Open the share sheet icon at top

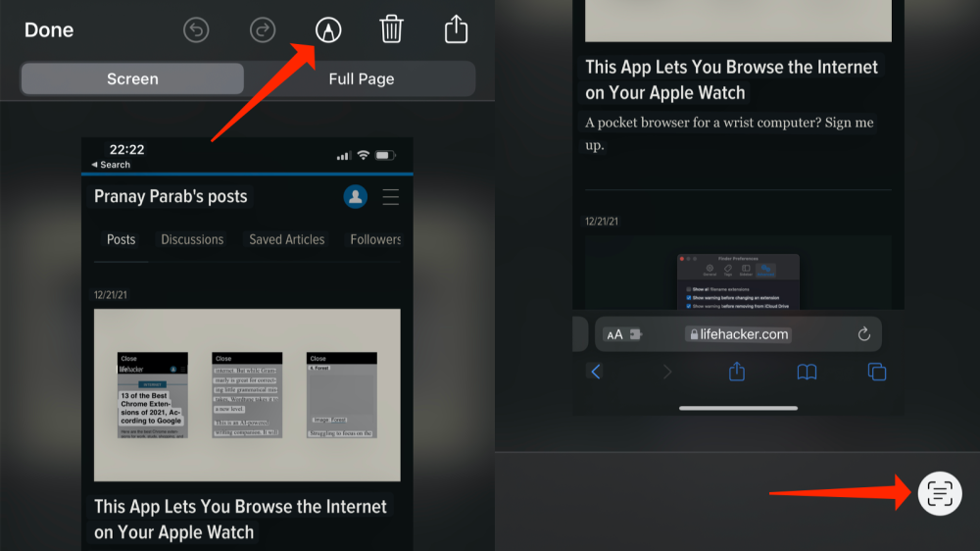coord(456,28)
